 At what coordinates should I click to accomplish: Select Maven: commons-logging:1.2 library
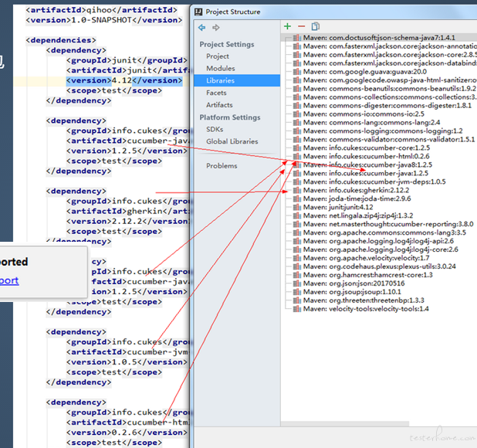coord(383,131)
